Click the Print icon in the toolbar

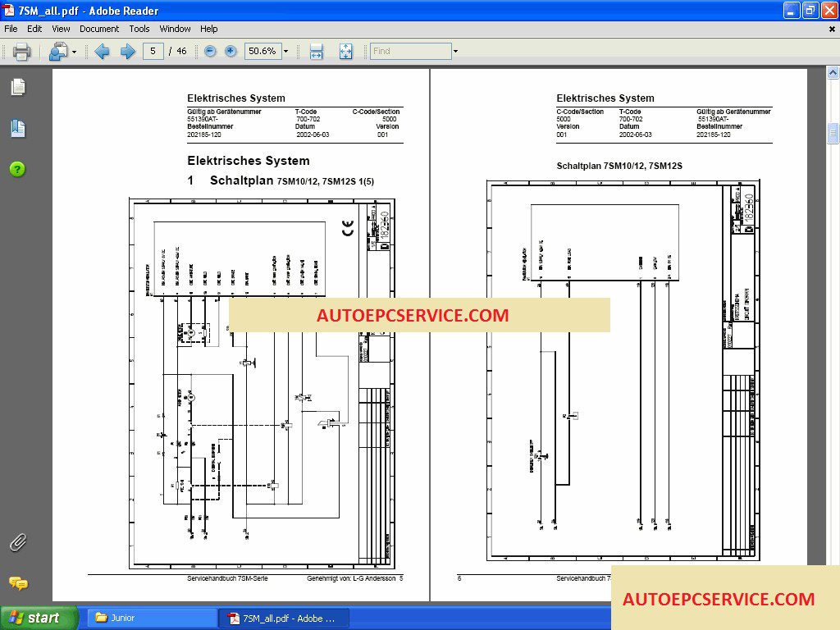pyautogui.click(x=21, y=51)
